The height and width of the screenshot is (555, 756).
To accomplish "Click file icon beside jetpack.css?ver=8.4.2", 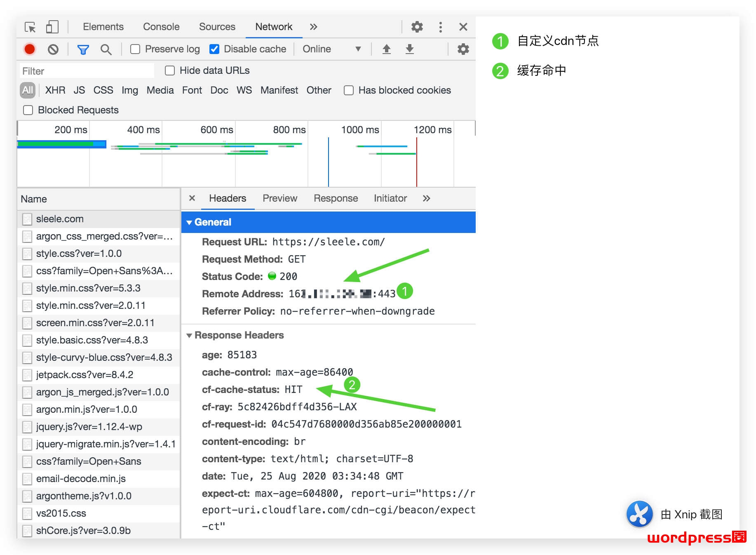I will tap(27, 375).
